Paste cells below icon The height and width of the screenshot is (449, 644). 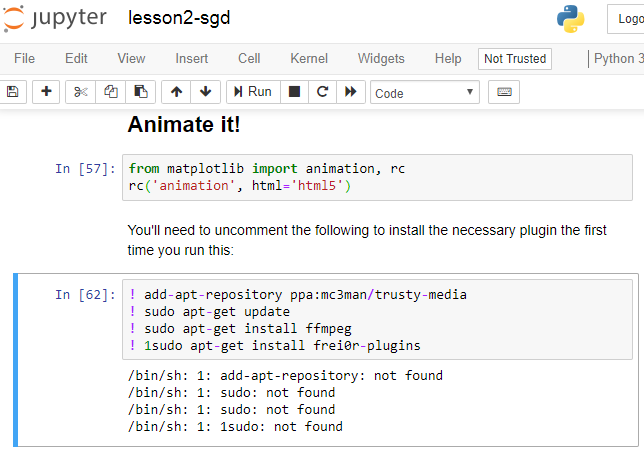[140, 92]
